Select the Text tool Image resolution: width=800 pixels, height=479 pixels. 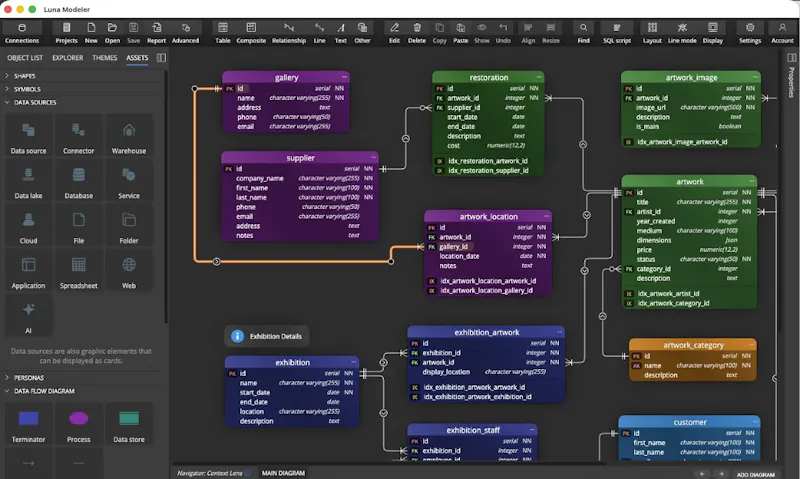tap(341, 33)
